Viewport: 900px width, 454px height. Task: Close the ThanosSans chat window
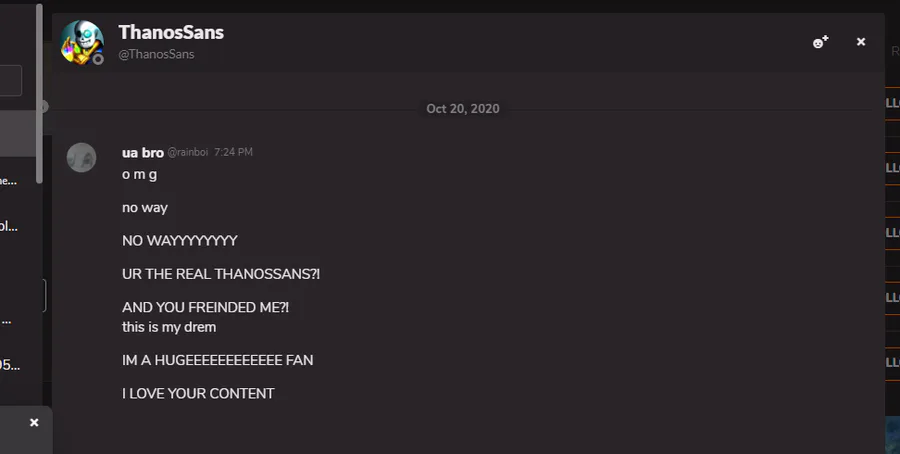pos(861,42)
